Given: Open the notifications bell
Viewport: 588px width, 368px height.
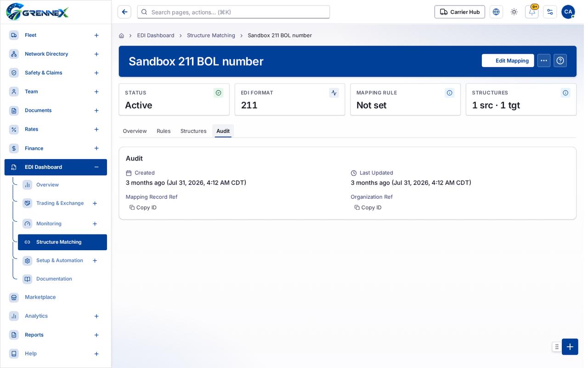Looking at the screenshot, I should pyautogui.click(x=532, y=12).
